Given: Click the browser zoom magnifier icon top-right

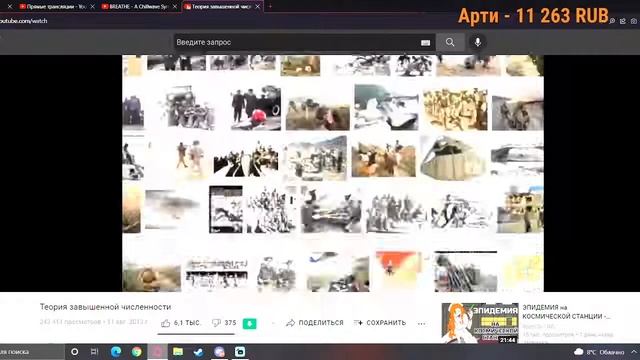Looking at the screenshot, I should click(612, 21).
